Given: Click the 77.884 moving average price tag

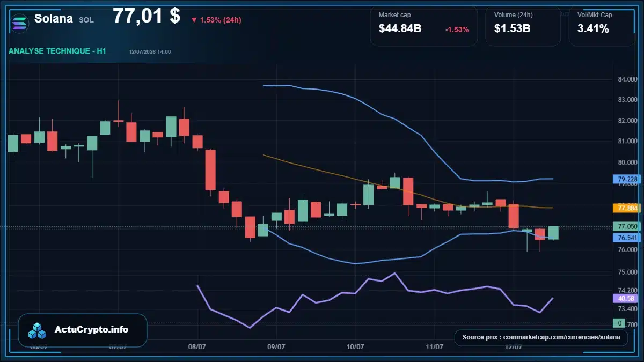Looking at the screenshot, I should point(627,208).
